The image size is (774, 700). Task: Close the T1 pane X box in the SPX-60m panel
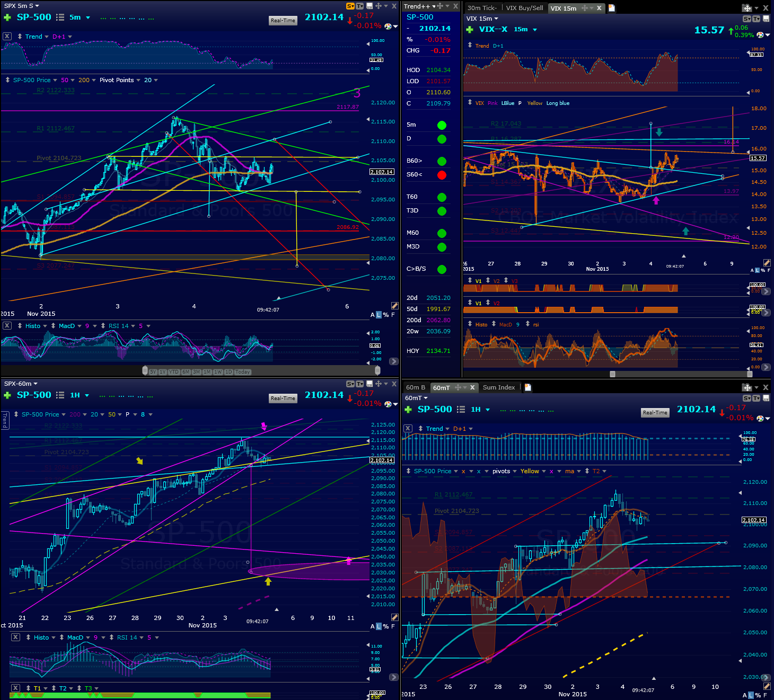15,688
